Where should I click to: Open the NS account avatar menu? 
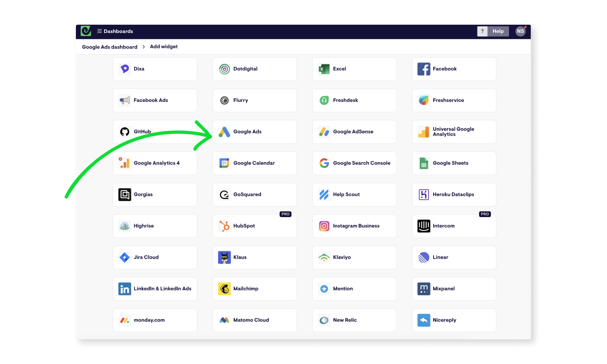[520, 31]
